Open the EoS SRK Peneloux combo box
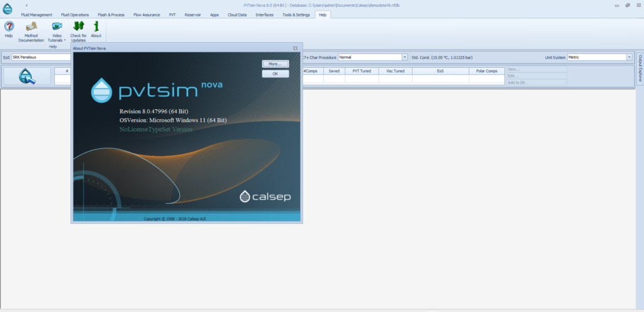 41,57
